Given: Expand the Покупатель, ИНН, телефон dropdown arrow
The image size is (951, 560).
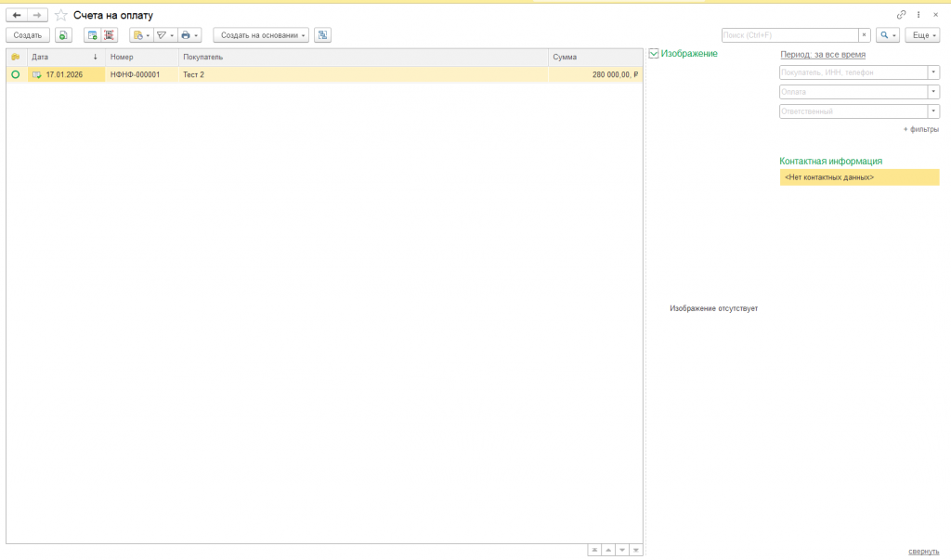Looking at the screenshot, I should click(933, 72).
